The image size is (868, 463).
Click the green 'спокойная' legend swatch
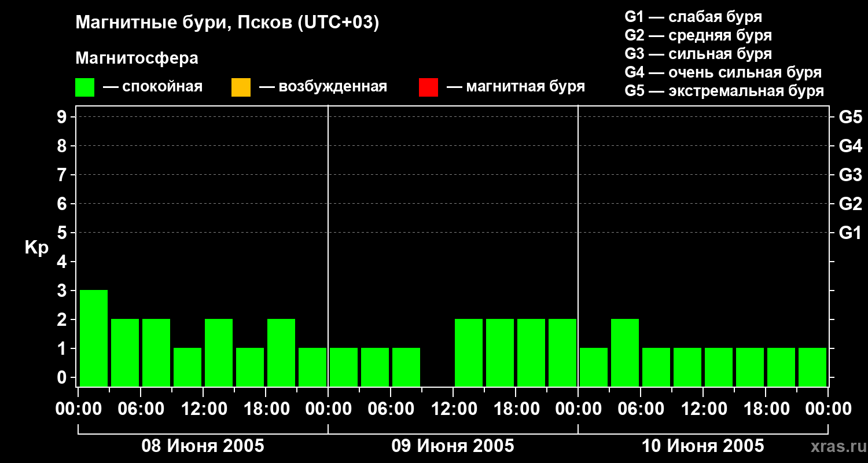pos(84,87)
